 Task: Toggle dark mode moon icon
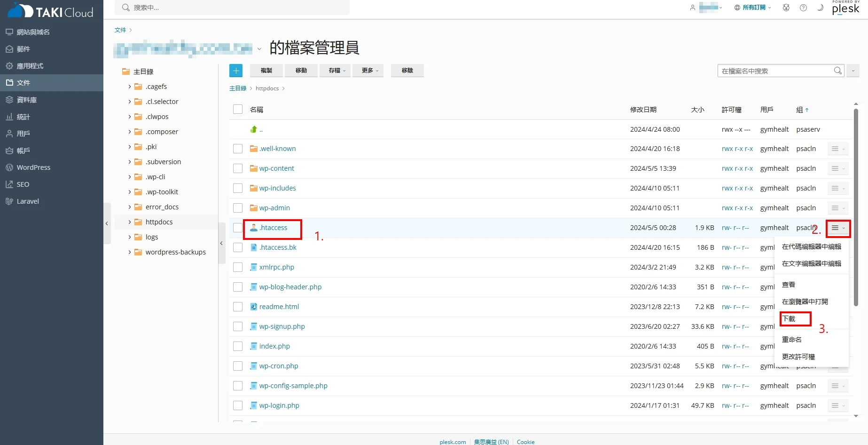click(x=820, y=8)
